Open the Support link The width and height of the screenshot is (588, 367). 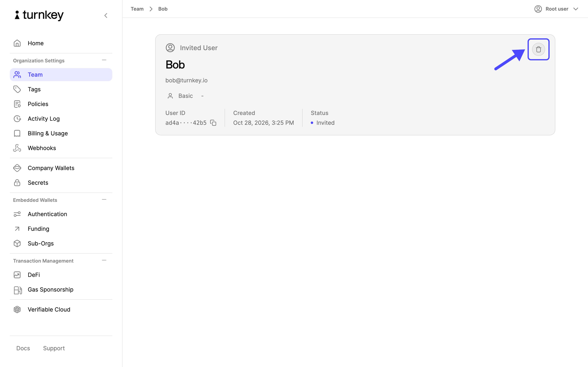pyautogui.click(x=54, y=348)
